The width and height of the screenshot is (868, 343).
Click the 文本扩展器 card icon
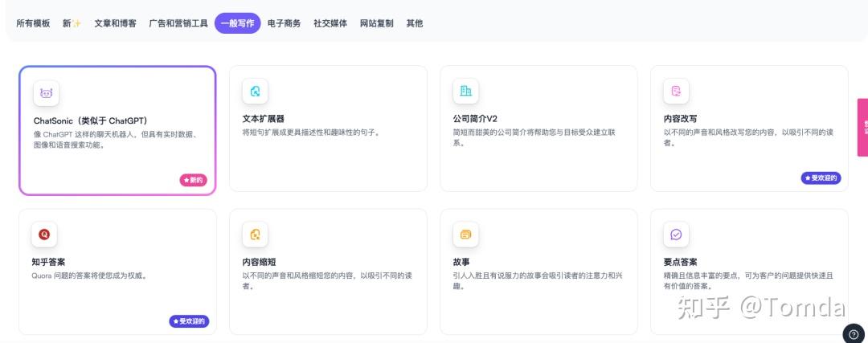tap(255, 92)
